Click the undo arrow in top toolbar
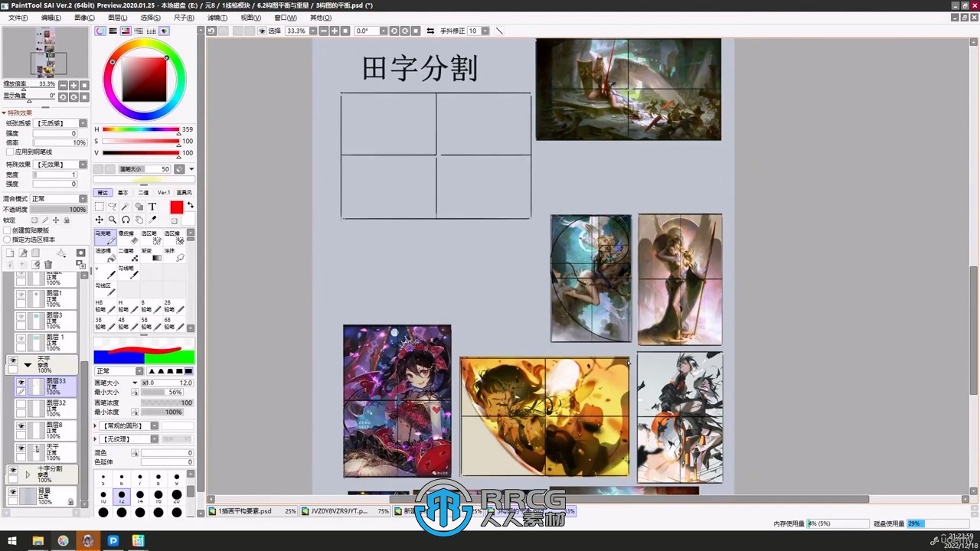 pyautogui.click(x=211, y=31)
